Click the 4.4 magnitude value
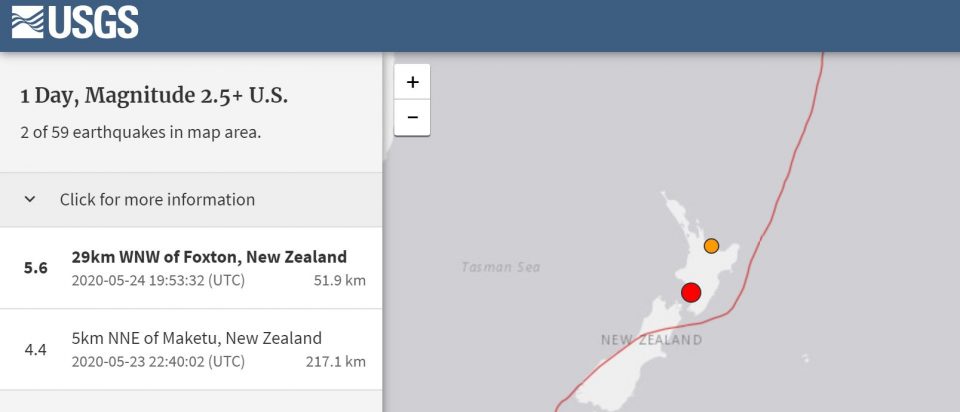 35,350
